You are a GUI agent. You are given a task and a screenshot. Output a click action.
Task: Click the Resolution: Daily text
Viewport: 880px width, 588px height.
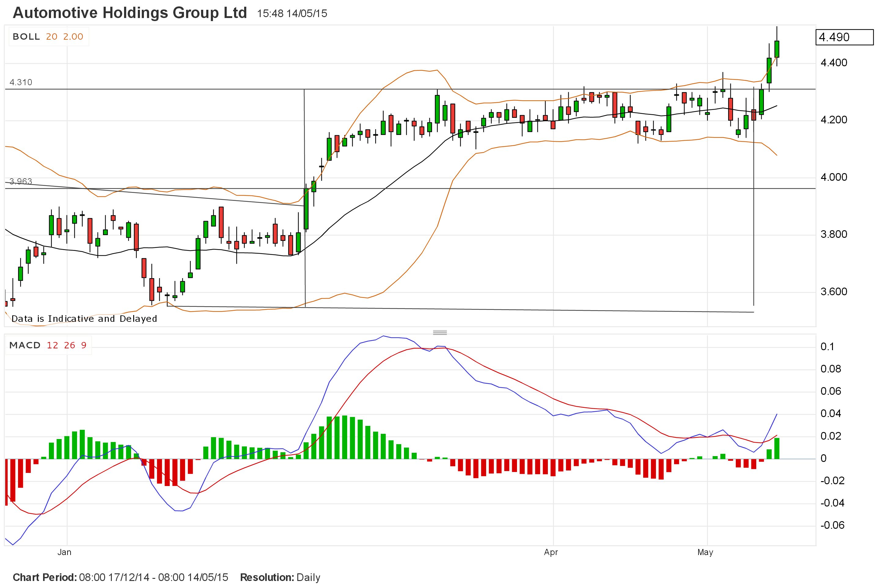tap(280, 578)
